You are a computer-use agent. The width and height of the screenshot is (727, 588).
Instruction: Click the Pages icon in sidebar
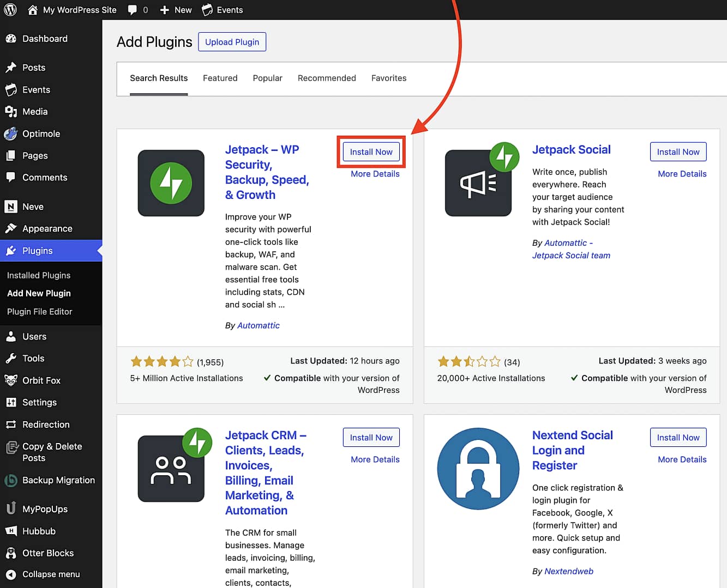coord(11,156)
